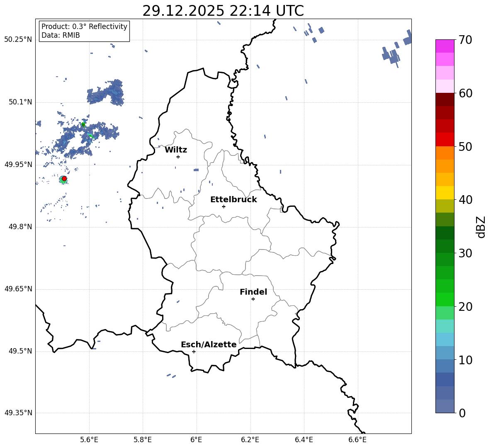
Task: Click the dBZ colorbar axis label
Action: [481, 227]
